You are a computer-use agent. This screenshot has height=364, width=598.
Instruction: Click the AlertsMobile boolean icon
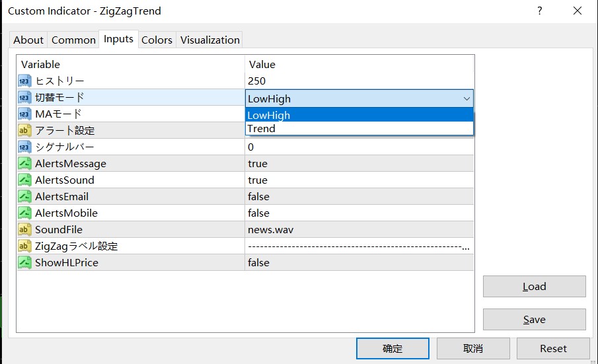24,213
